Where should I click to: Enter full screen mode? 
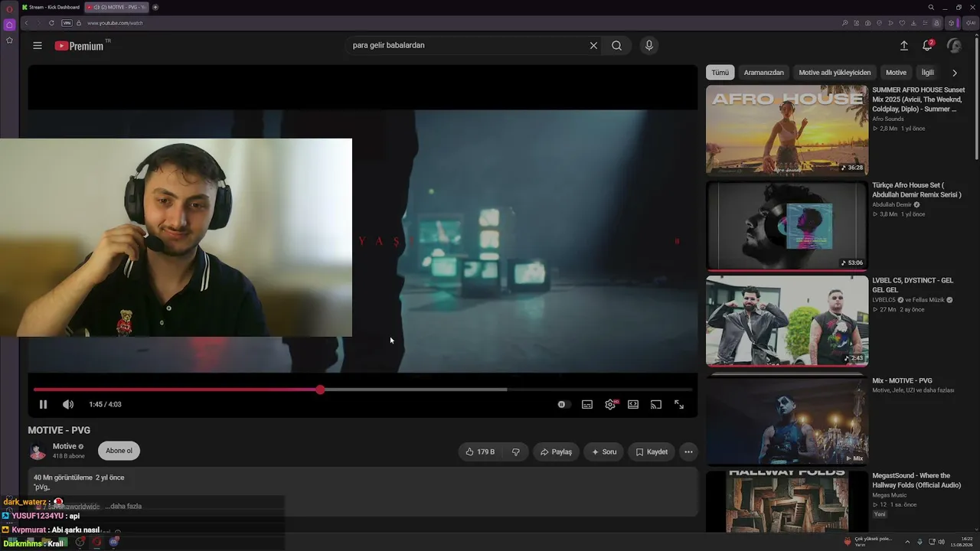click(x=679, y=404)
